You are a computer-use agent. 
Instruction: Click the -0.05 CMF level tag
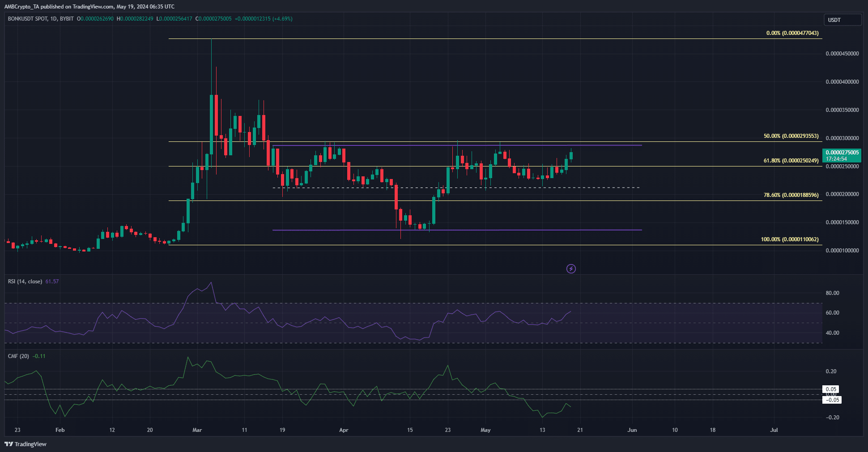pos(832,400)
